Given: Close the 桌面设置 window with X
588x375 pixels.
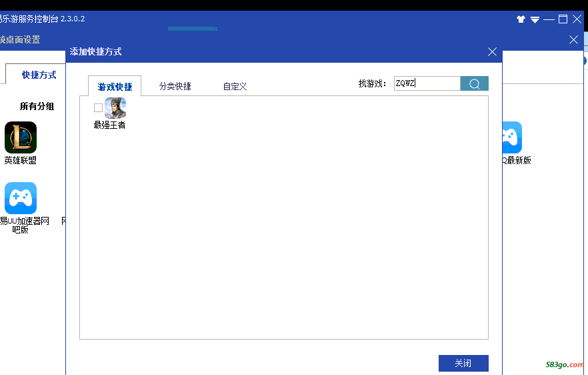Looking at the screenshot, I should [573, 40].
